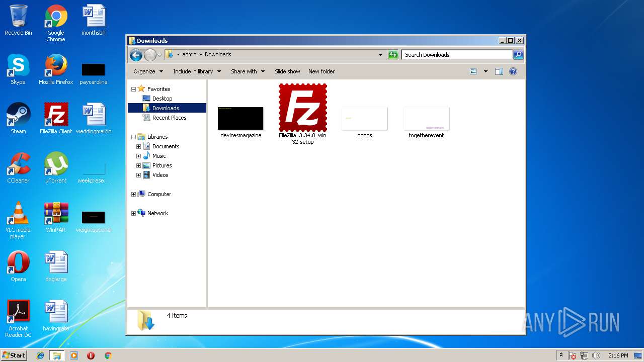Image resolution: width=644 pixels, height=362 pixels.
Task: Select Recent Places under Favorites
Action: tap(169, 118)
